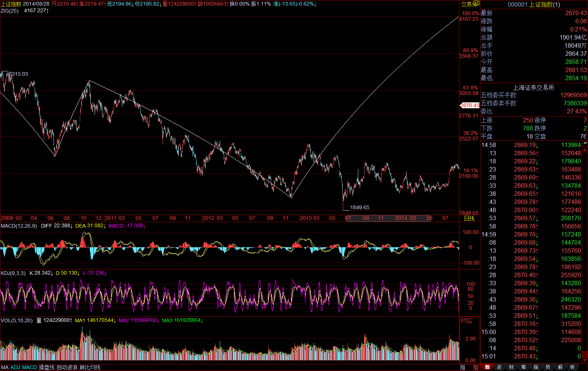Open the 筹 chip distribution tab

[523, 367]
